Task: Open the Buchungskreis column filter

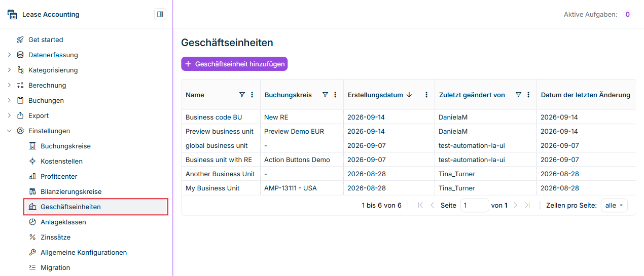Action: [x=325, y=95]
